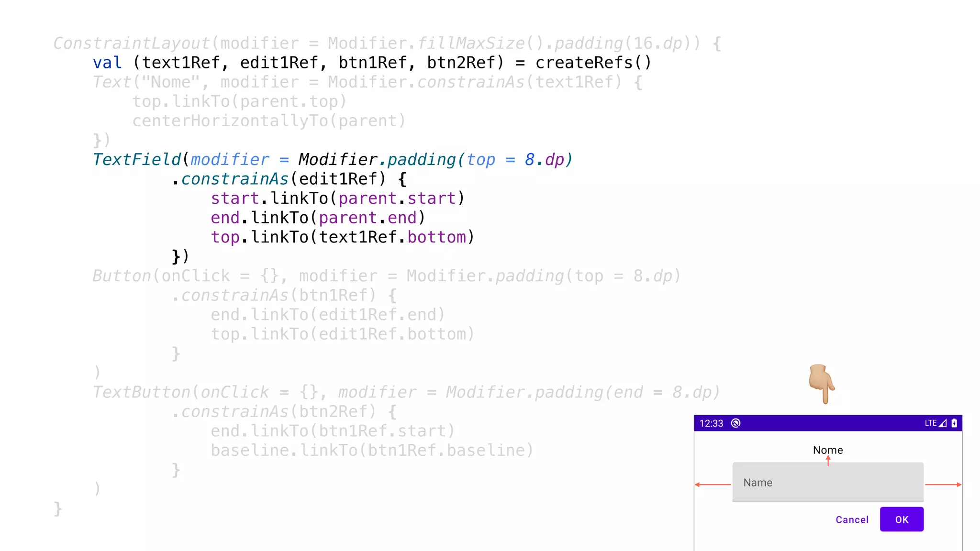The width and height of the screenshot is (980, 551).
Task: Click the LTE network indicator
Action: tap(930, 423)
